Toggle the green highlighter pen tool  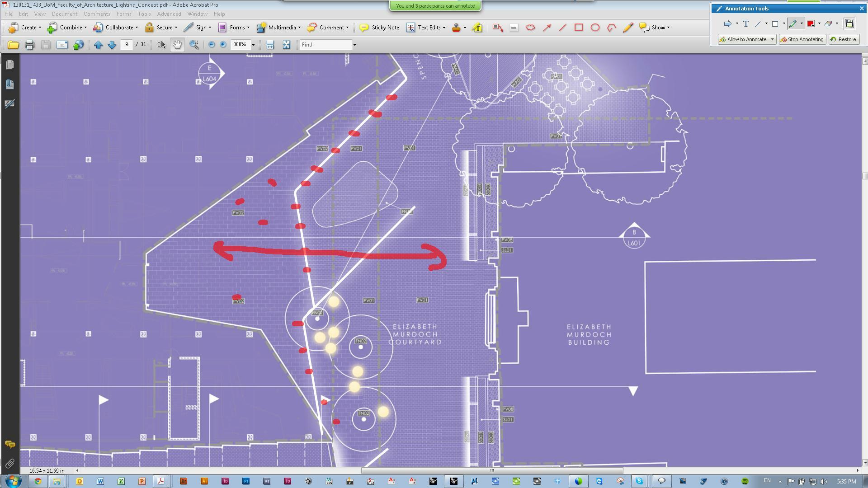[x=793, y=23]
